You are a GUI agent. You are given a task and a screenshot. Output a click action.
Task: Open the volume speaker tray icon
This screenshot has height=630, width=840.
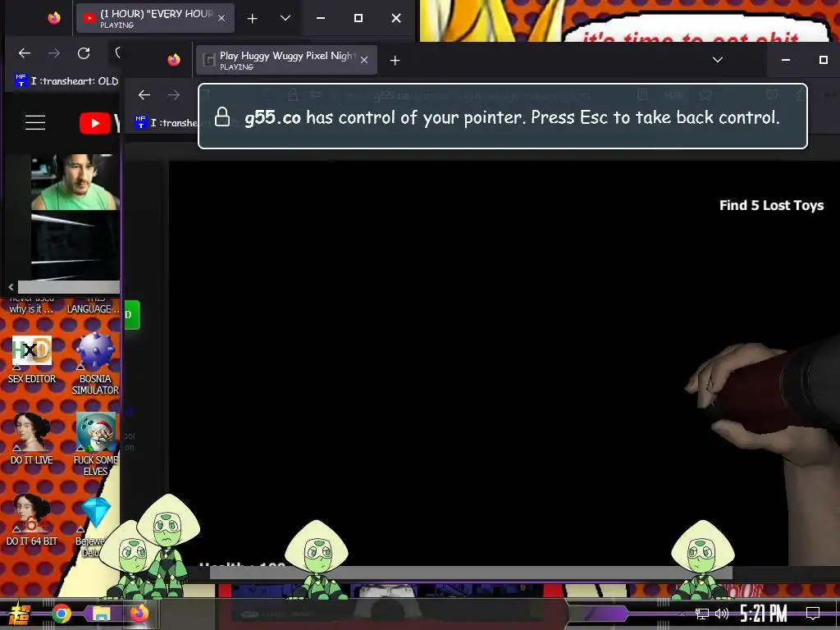coord(722,614)
